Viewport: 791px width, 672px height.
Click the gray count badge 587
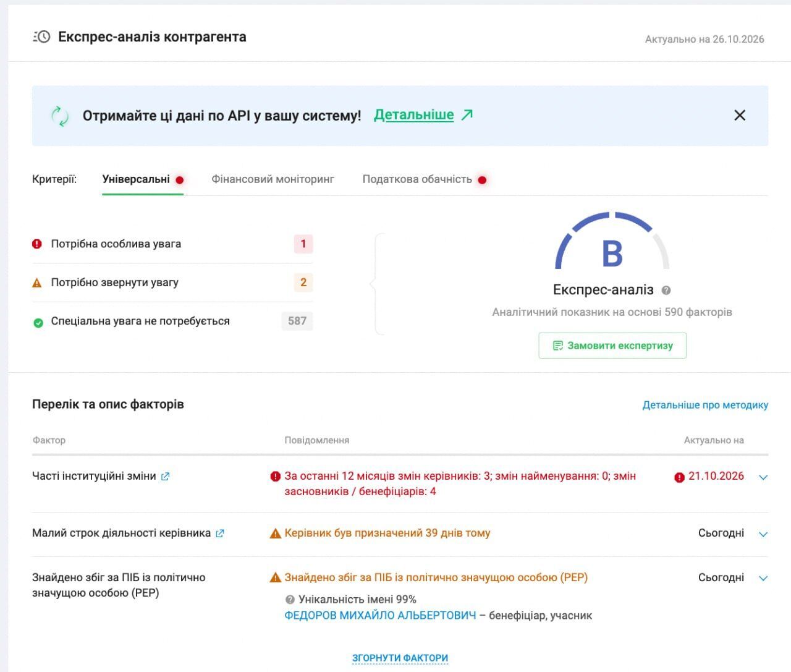click(297, 321)
